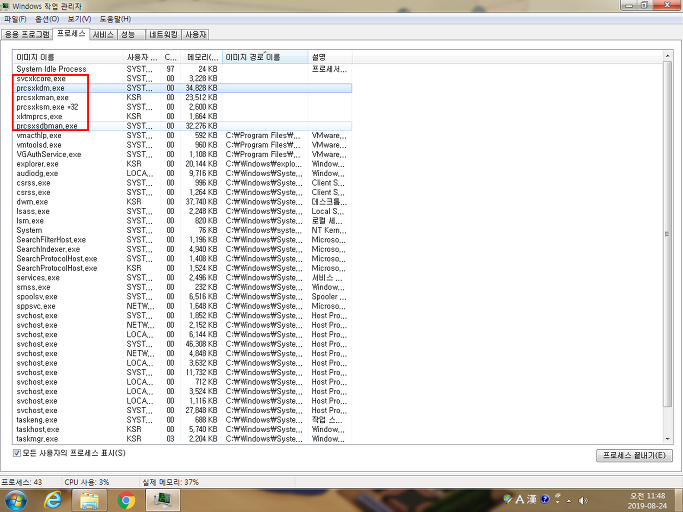Viewport: 683px width, 512px height.
Task: Click the IME 漢 Hanja conversion icon
Action: (531, 499)
